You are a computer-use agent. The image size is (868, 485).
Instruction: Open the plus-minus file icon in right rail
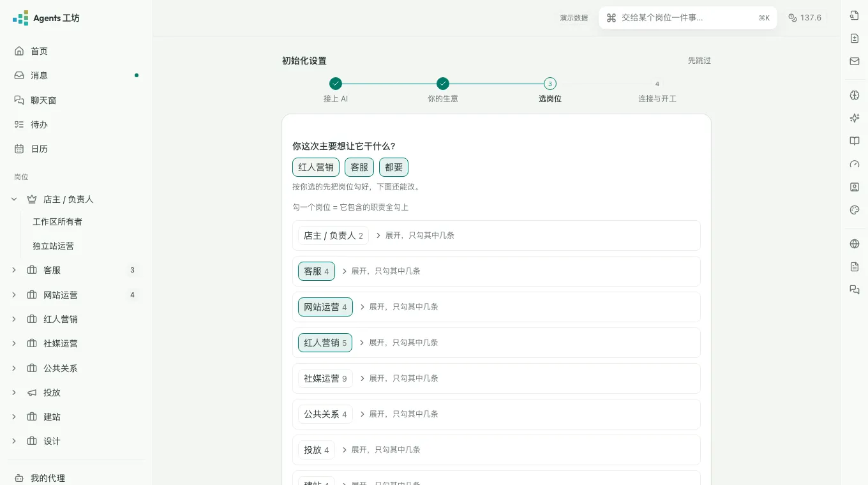(855, 38)
